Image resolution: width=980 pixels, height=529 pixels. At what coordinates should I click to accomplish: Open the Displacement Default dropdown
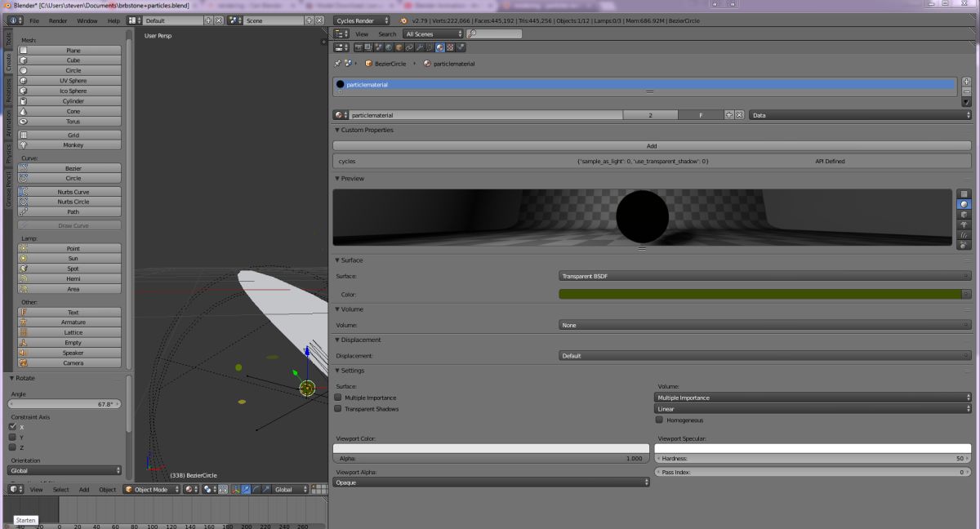coord(765,356)
